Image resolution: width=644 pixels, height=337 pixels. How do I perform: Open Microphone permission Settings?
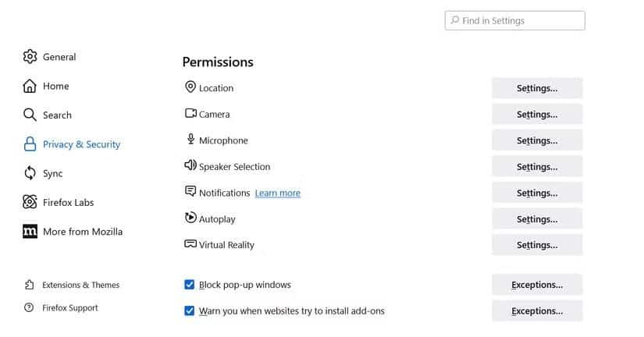coord(537,140)
